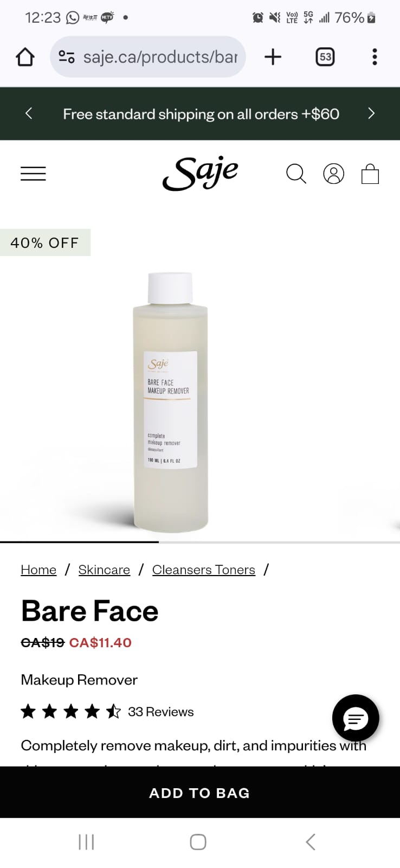400x868 pixels.
Task: Go to browser home page icon
Action: click(x=25, y=57)
